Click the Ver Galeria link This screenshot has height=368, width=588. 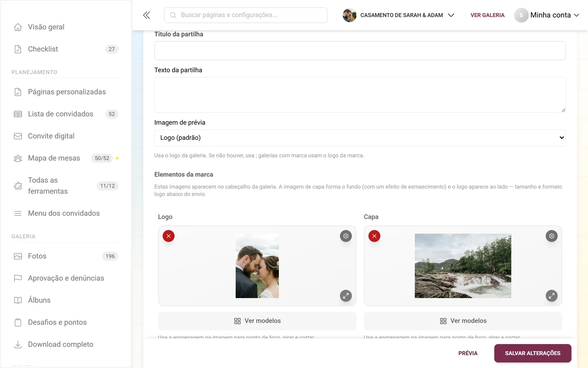[x=488, y=15]
